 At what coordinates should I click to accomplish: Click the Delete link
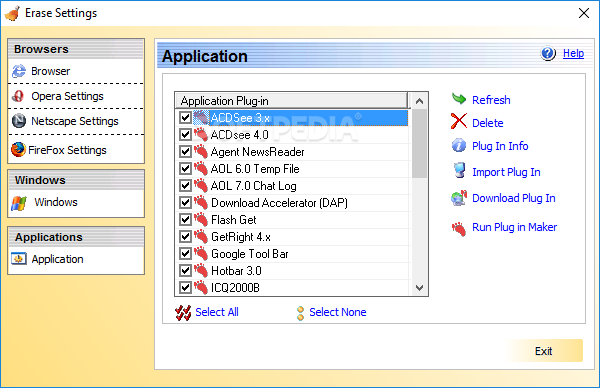pyautogui.click(x=488, y=123)
